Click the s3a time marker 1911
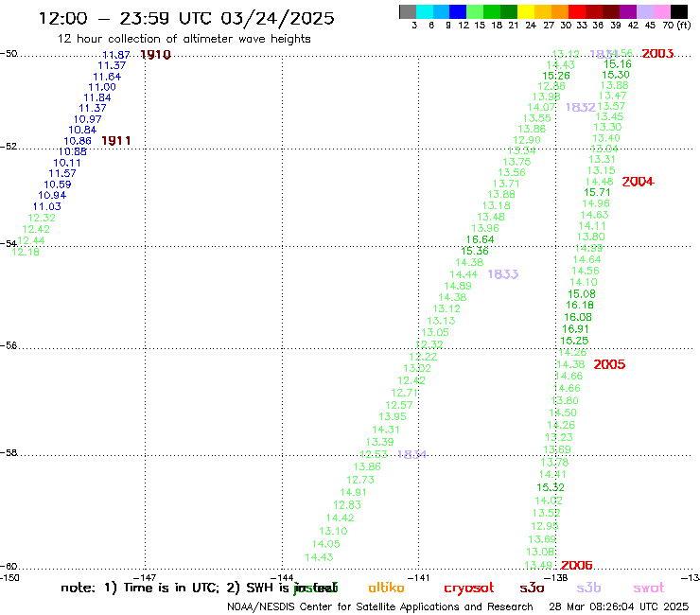 coord(116,141)
